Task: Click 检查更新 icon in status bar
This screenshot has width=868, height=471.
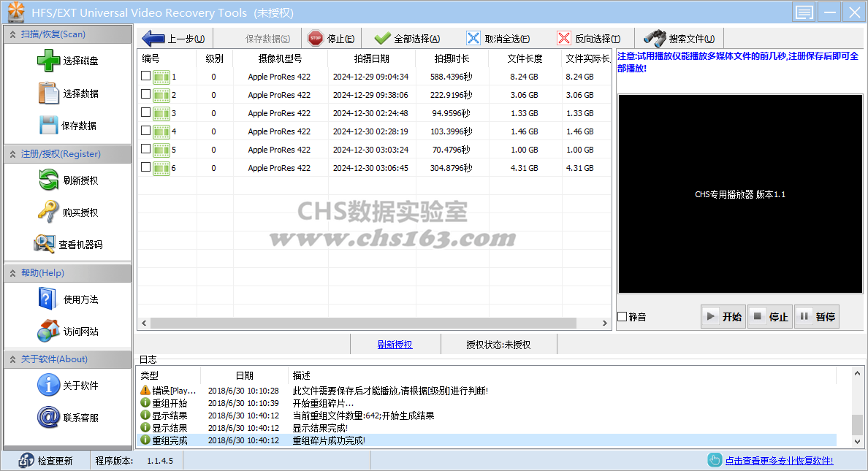Action: point(26,461)
